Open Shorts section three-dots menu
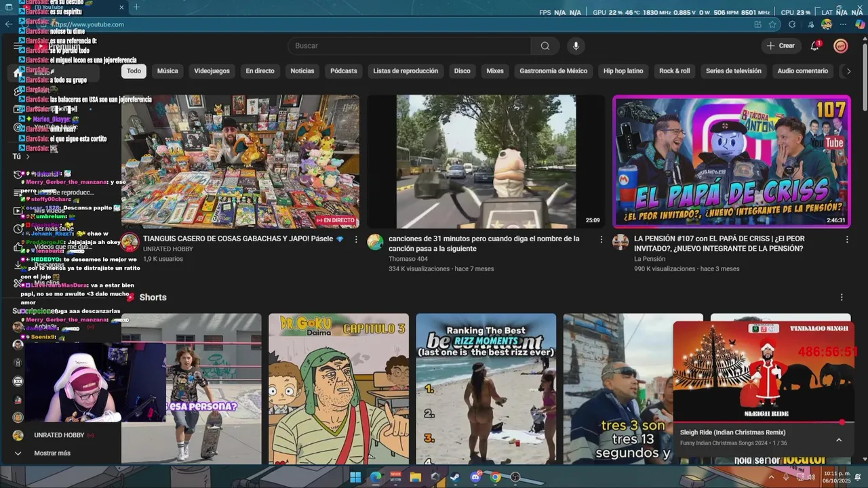The height and width of the screenshot is (488, 868). [842, 298]
